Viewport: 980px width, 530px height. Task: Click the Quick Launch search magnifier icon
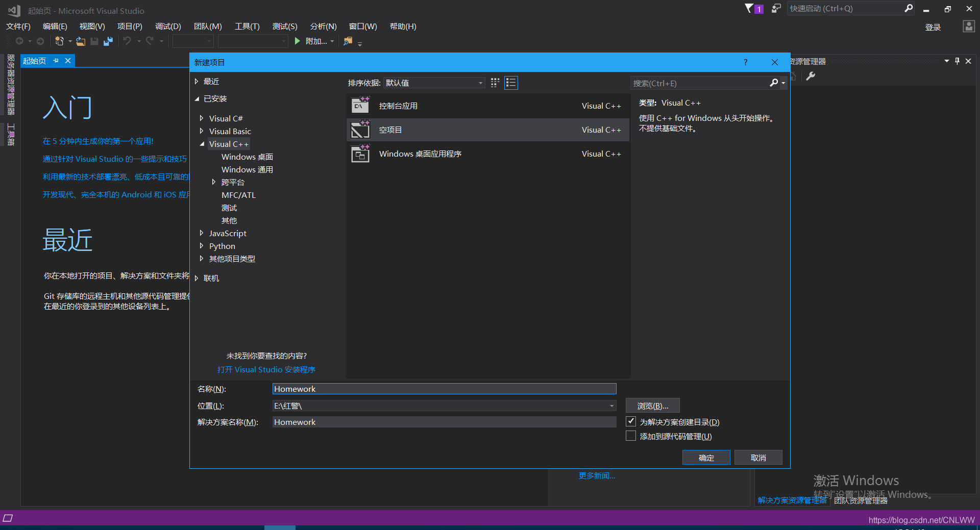(x=909, y=8)
